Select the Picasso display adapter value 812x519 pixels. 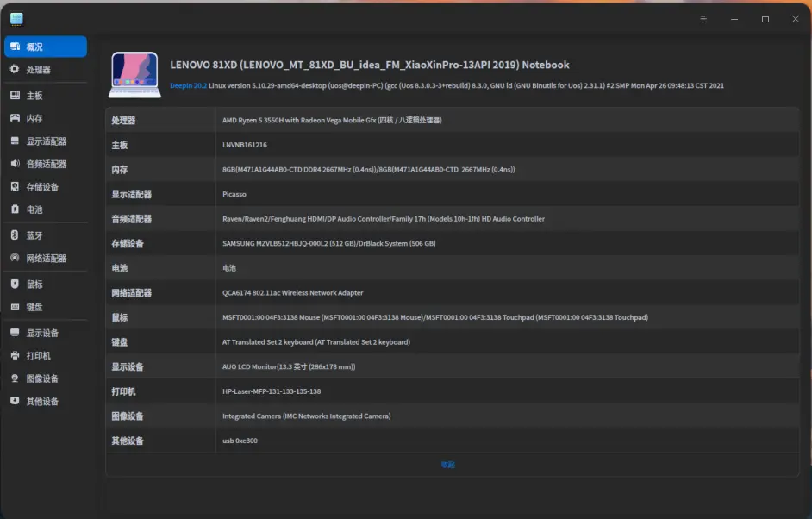coord(234,194)
